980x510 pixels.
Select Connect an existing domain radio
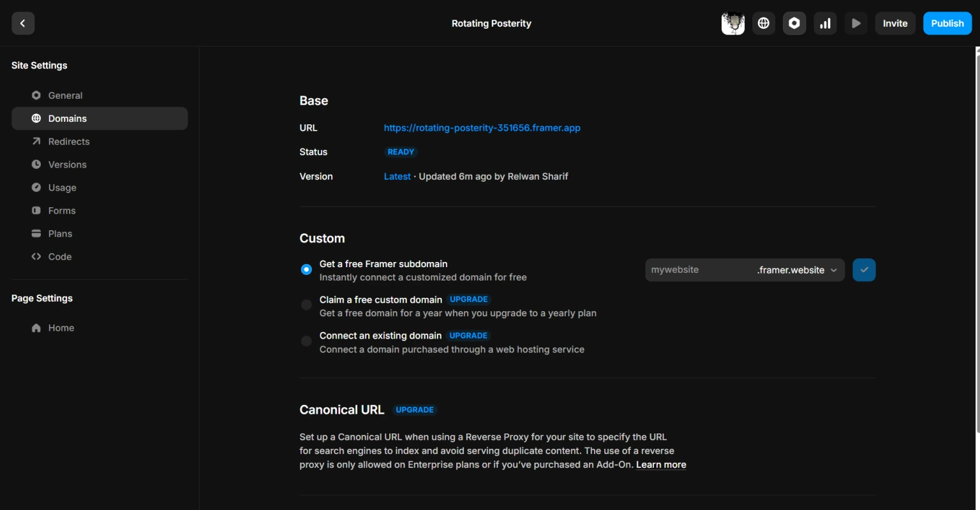click(306, 341)
